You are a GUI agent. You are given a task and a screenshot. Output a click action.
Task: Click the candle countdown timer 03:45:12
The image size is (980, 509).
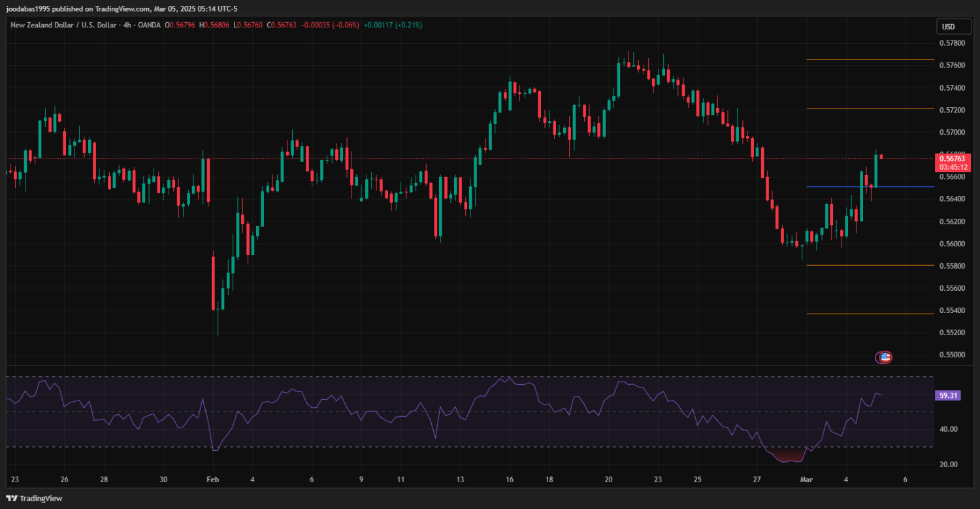(x=953, y=167)
